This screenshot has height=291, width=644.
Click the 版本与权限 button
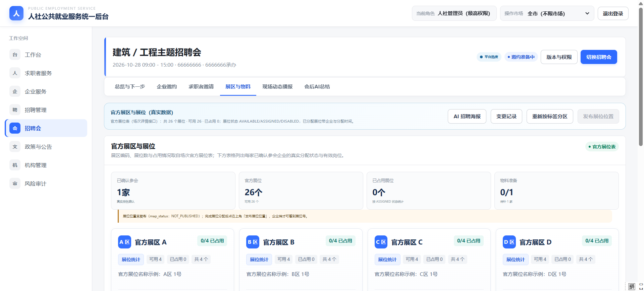pos(559,57)
